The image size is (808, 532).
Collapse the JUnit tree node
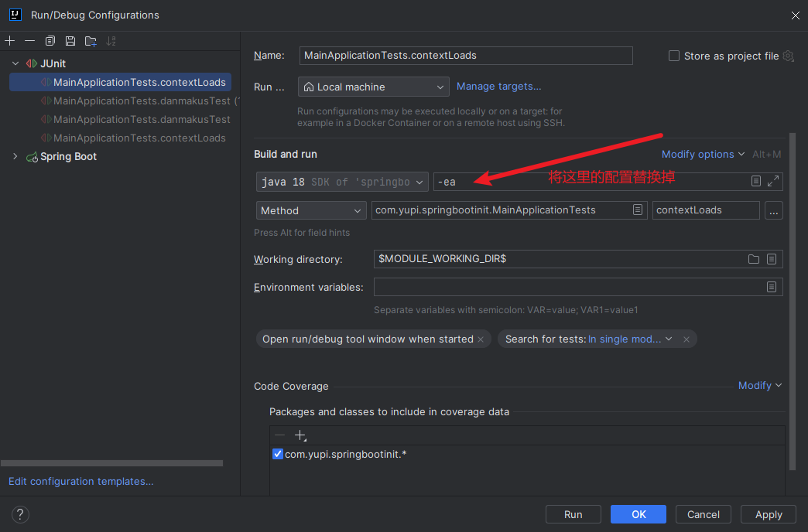[x=15, y=63]
